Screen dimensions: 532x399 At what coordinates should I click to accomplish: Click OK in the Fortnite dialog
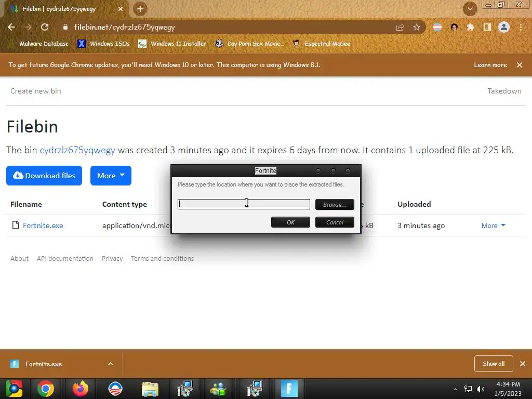(290, 222)
